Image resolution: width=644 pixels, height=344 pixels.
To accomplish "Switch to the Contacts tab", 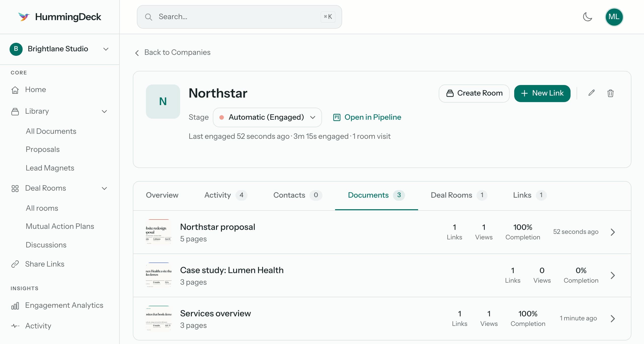I will [x=298, y=195].
